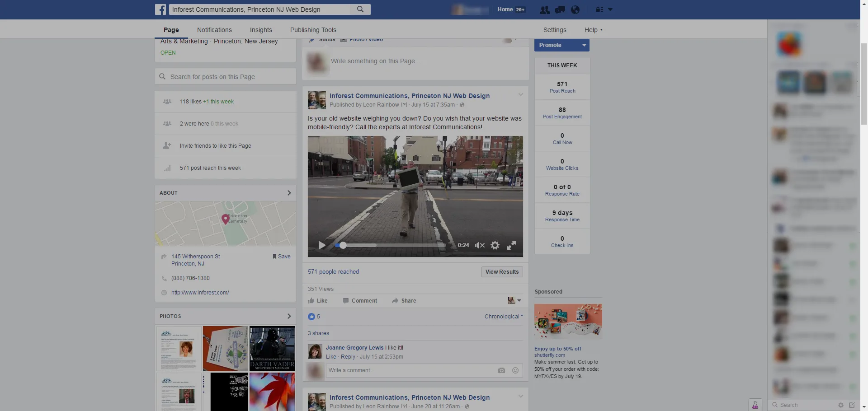Click Home in the top bar
The width and height of the screenshot is (868, 411).
click(x=505, y=9)
